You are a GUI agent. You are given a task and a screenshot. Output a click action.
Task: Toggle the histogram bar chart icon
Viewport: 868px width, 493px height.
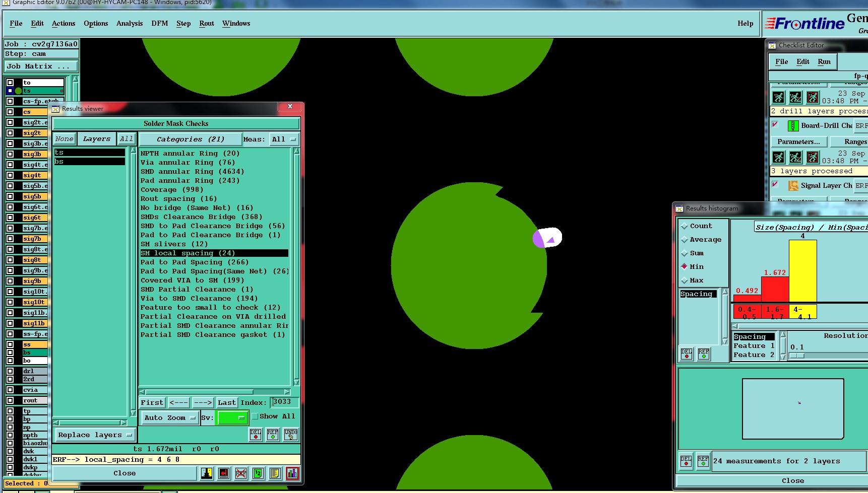[x=292, y=473]
